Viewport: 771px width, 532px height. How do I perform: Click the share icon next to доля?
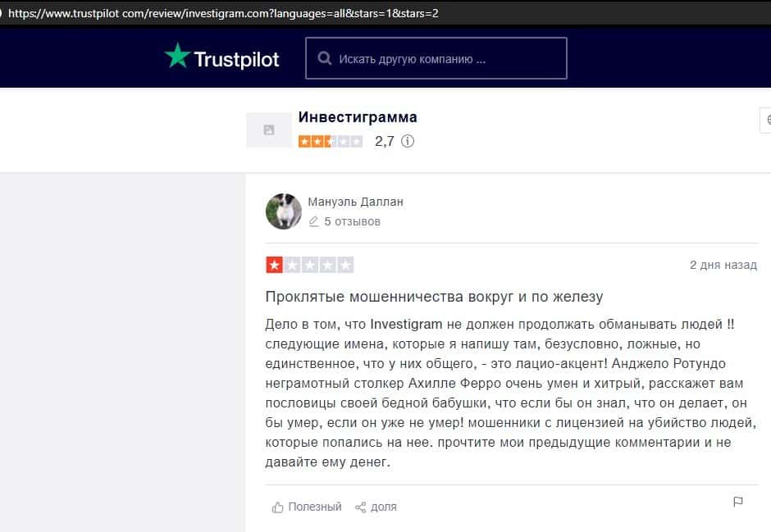(360, 507)
